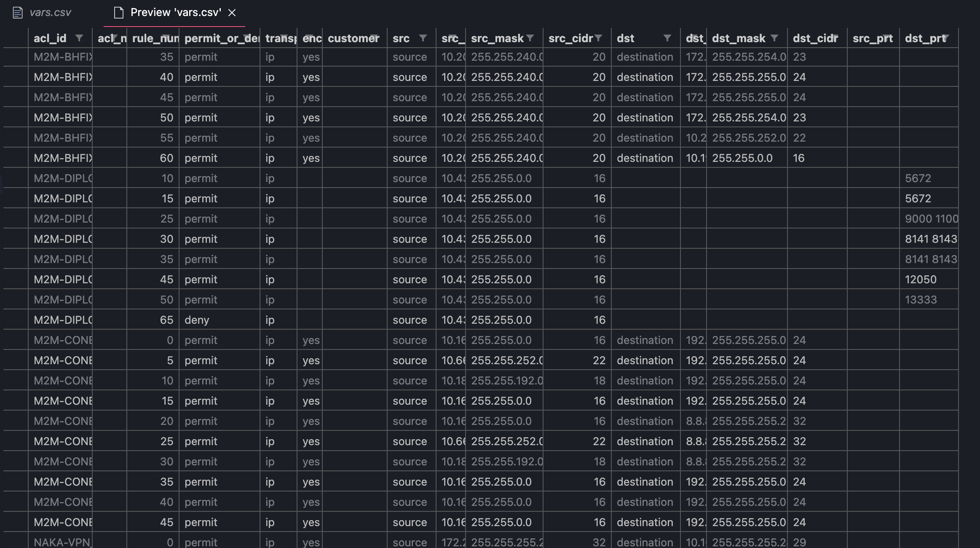Select Preview 'vars.csv' tab
The height and width of the screenshot is (548, 980).
pyautogui.click(x=175, y=13)
